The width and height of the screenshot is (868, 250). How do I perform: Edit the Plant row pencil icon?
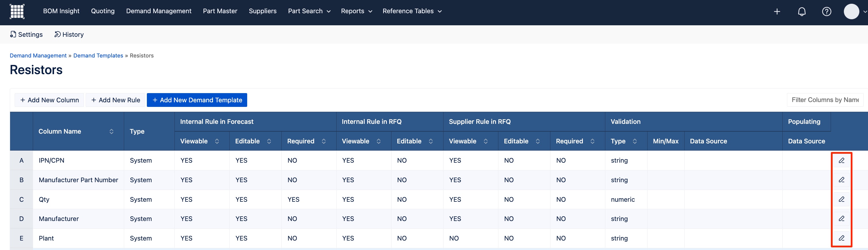click(x=841, y=238)
